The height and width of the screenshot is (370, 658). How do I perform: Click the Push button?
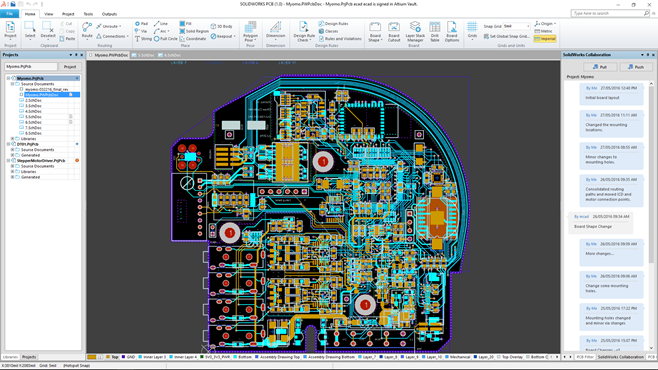click(x=636, y=67)
